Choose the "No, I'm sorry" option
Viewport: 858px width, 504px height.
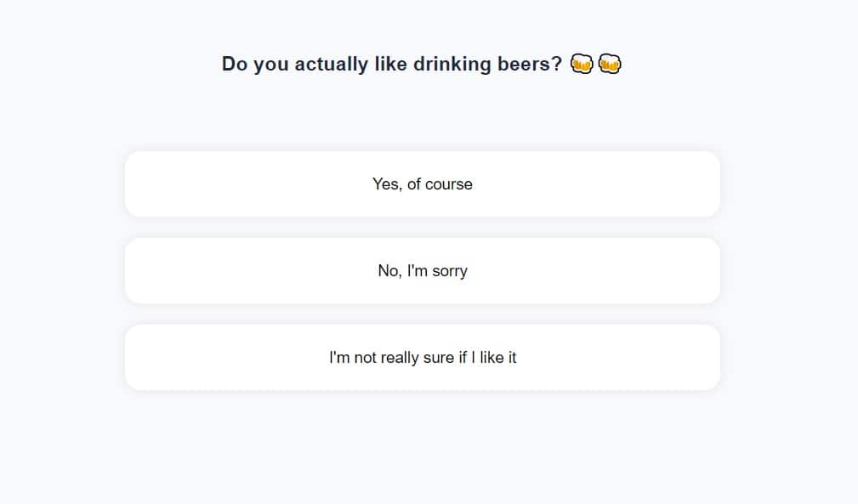coord(422,271)
